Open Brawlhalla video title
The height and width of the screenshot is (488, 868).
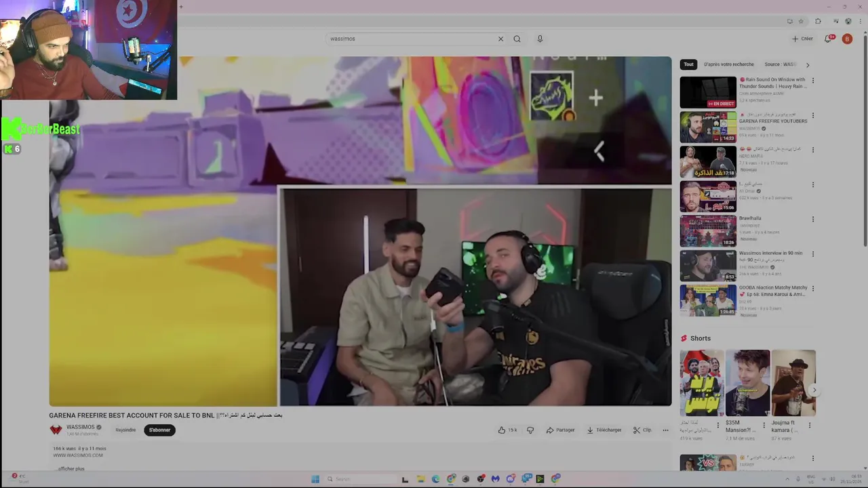point(750,218)
